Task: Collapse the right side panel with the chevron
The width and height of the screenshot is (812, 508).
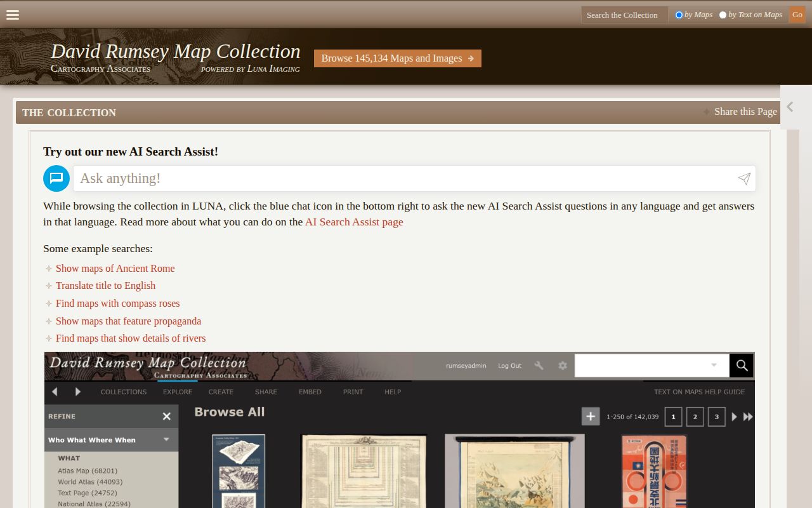Action: (x=790, y=107)
